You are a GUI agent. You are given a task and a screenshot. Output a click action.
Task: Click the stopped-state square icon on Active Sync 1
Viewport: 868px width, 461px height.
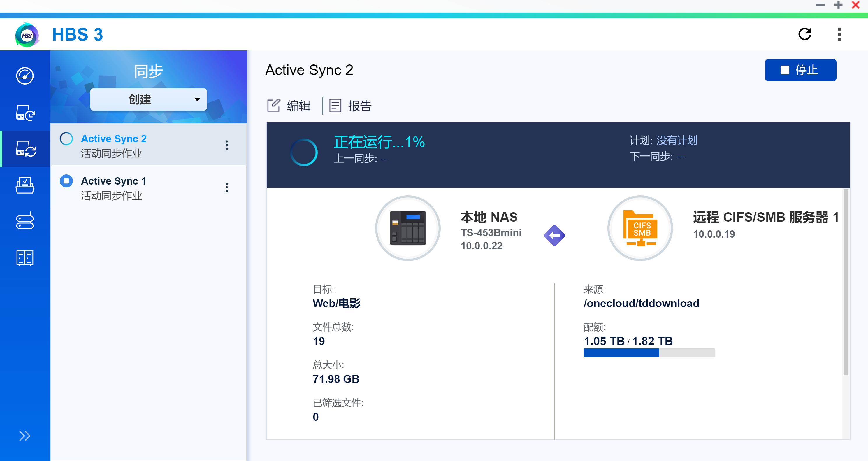click(x=66, y=180)
